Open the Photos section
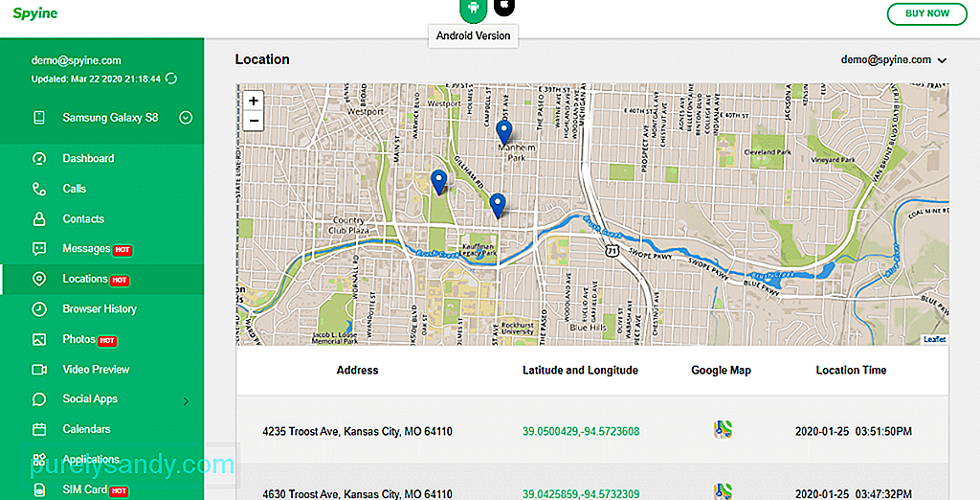This screenshot has width=980, height=500. pos(78,338)
